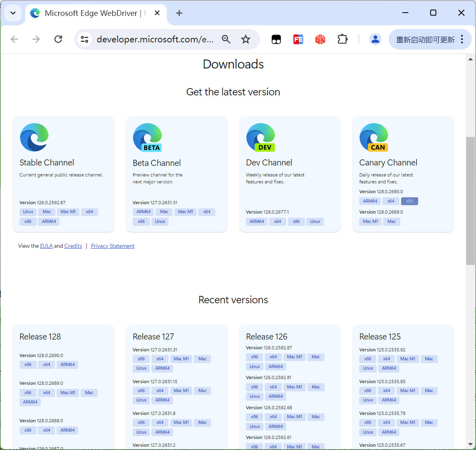
Task: Open the Privacy Statement link
Action: [x=113, y=246]
